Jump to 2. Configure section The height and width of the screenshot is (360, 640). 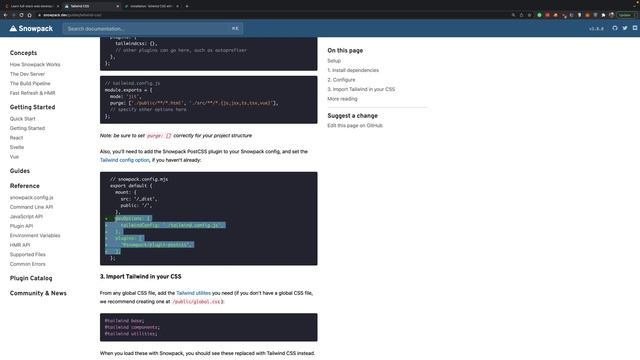click(x=341, y=80)
